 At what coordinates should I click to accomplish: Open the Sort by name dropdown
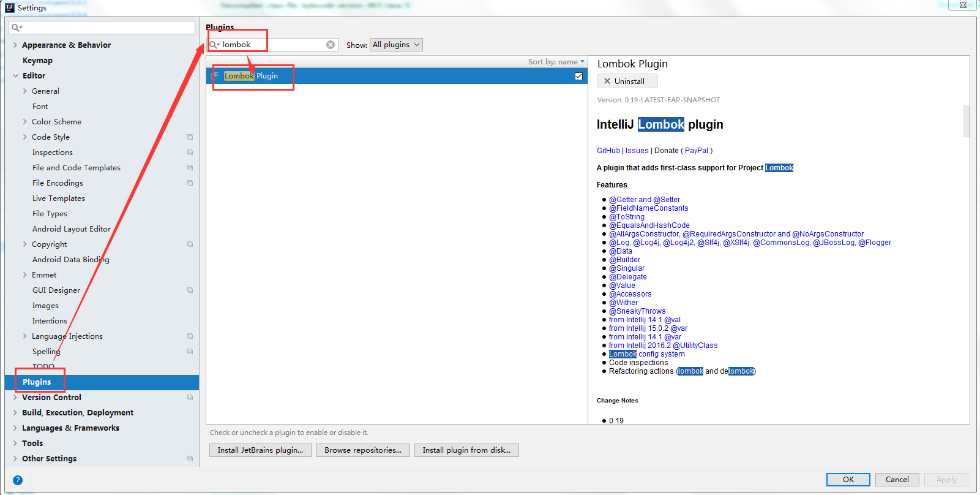coord(556,62)
